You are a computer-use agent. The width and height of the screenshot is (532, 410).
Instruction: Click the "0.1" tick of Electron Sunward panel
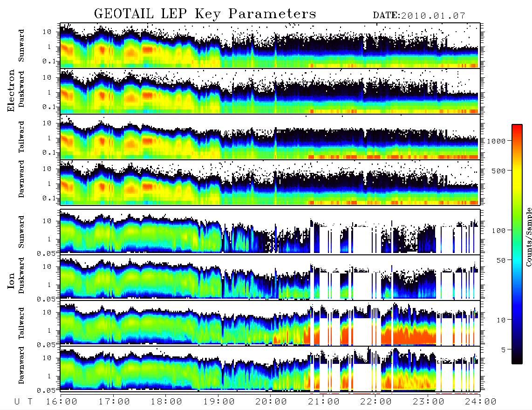49,61
